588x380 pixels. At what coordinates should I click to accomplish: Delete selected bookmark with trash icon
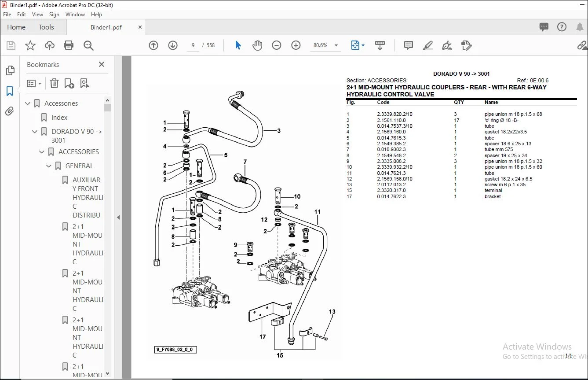(54, 83)
